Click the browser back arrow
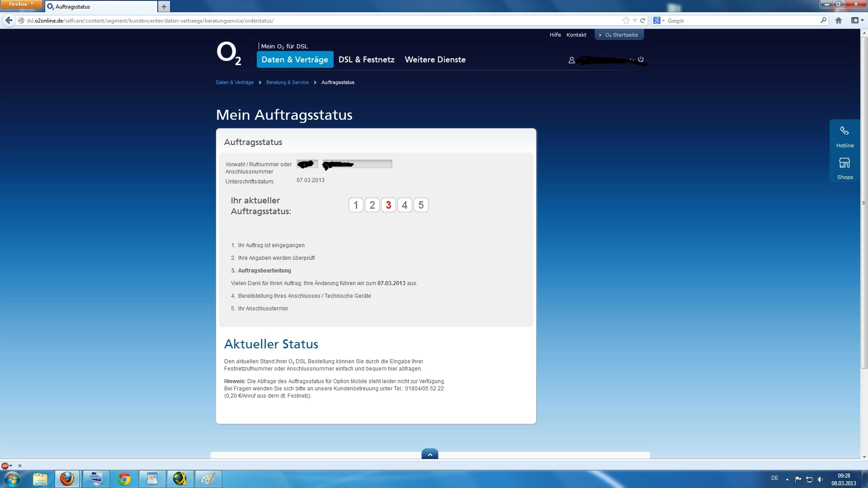Screen dimensions: 868x488 coord(9,20)
